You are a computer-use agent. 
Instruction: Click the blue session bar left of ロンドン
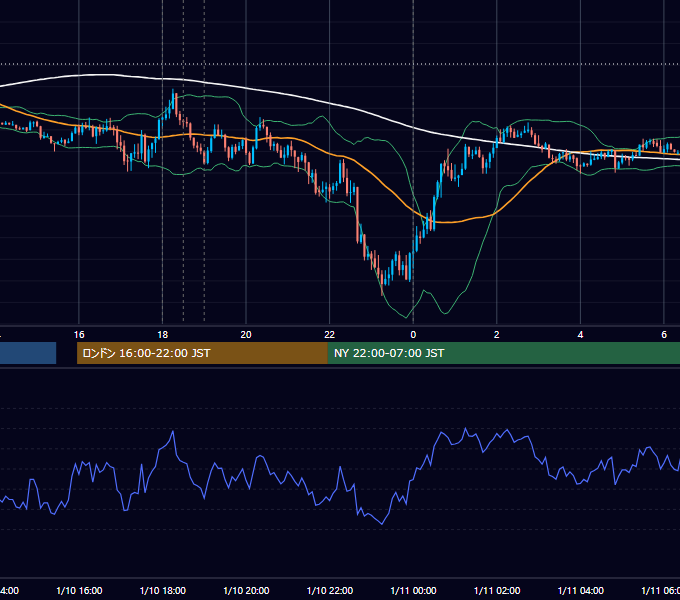(28, 353)
